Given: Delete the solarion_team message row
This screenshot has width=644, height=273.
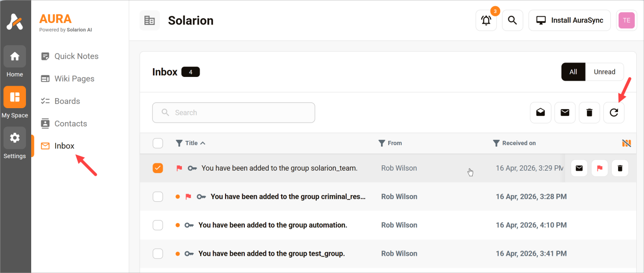Looking at the screenshot, I should tap(620, 168).
